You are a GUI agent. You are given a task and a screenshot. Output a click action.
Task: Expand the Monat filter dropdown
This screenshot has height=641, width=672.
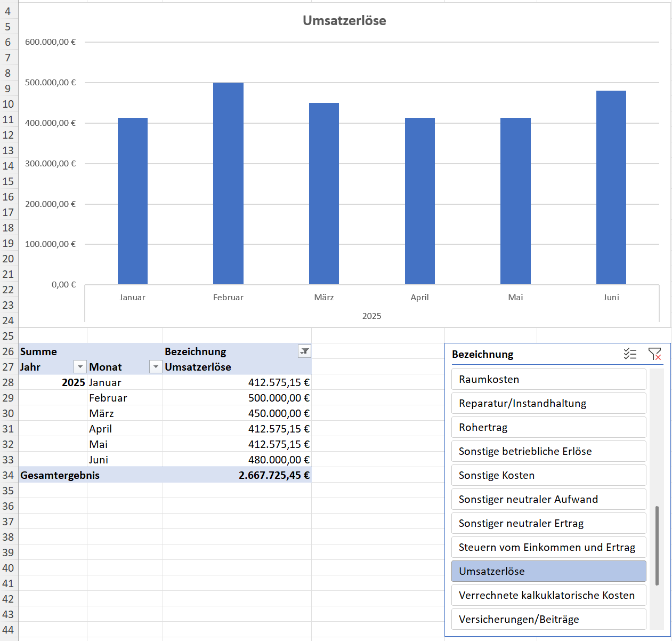156,367
